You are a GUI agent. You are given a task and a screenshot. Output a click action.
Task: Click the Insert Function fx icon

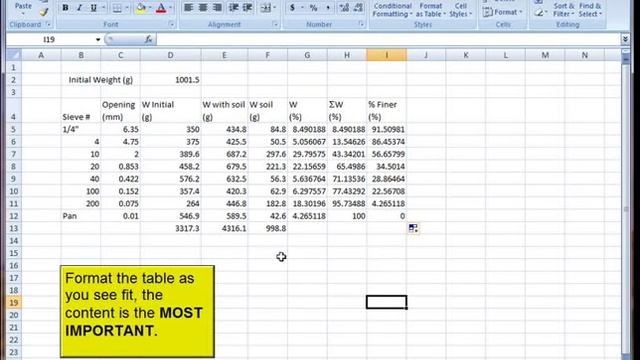click(x=149, y=40)
